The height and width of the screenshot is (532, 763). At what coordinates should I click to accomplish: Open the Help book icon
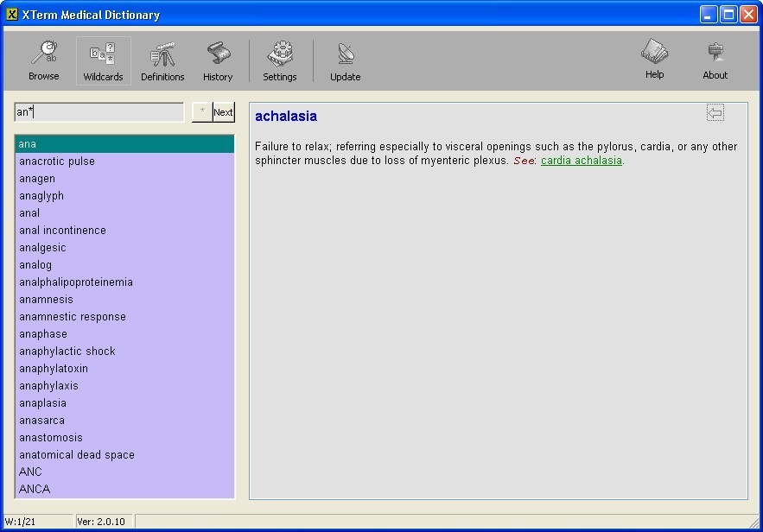point(654,60)
